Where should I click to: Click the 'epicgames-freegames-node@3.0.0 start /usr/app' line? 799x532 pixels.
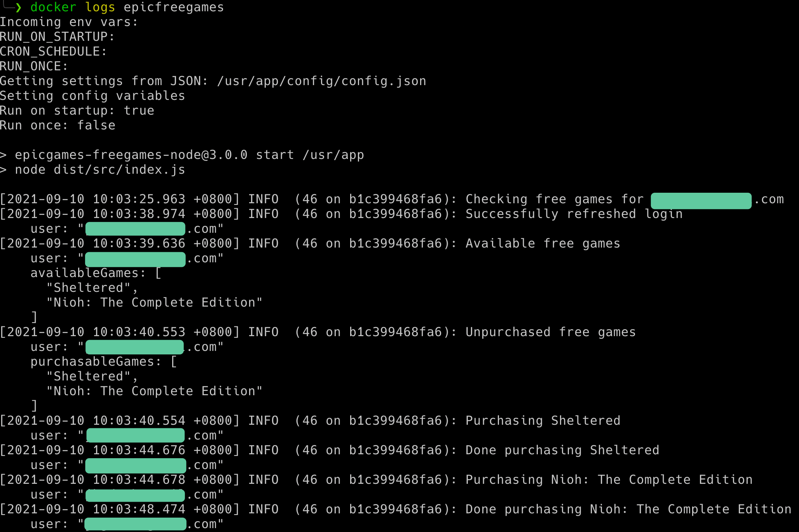[x=189, y=155]
